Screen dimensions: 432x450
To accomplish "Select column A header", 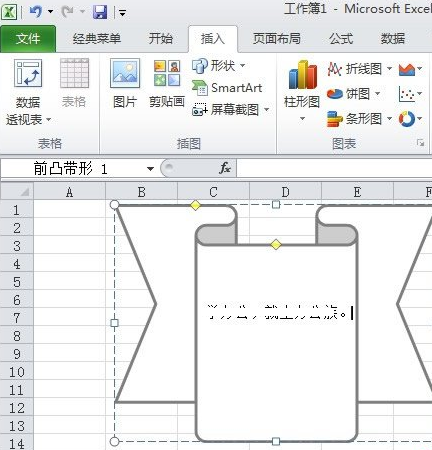I will point(69,192).
